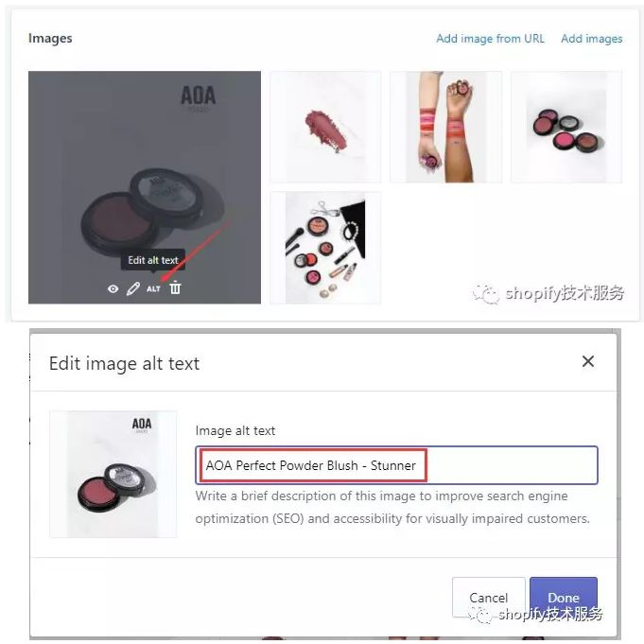The height and width of the screenshot is (644, 644).
Task: Select the Images section heading
Action: click(50, 38)
